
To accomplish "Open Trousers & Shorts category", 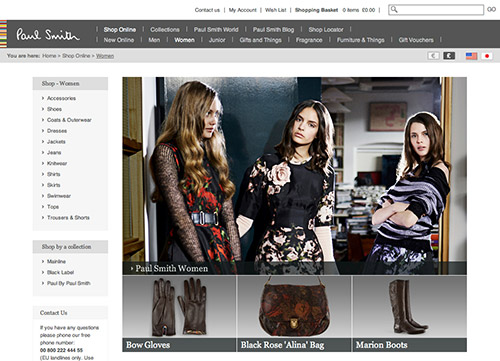I will (x=68, y=218).
